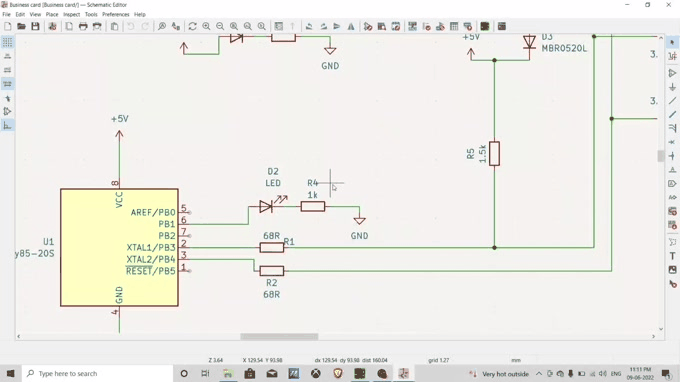Open the Symbol Editor
680x382 pixels.
(x=368, y=26)
